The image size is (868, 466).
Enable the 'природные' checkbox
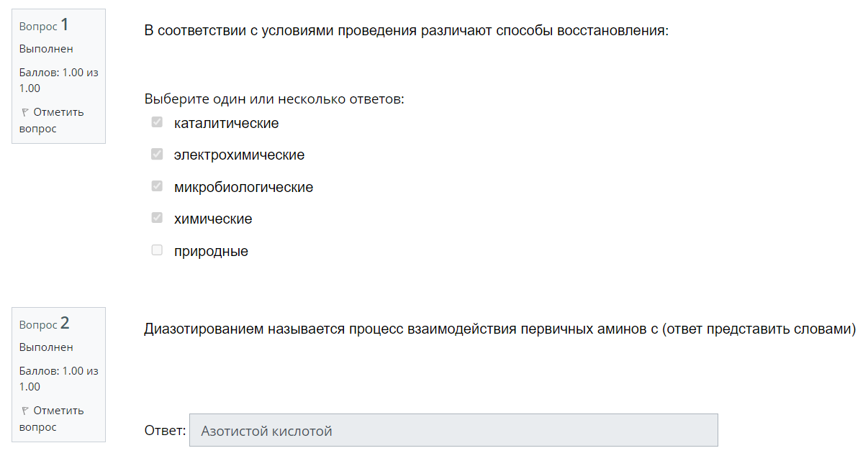(157, 250)
